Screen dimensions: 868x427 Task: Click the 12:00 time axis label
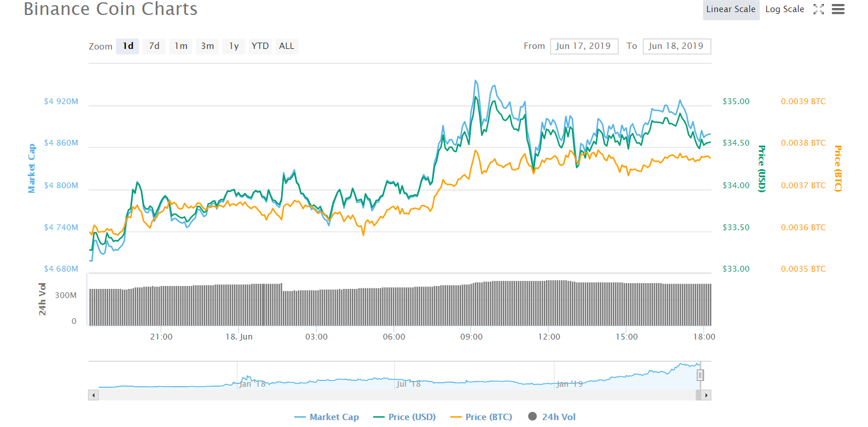click(549, 337)
